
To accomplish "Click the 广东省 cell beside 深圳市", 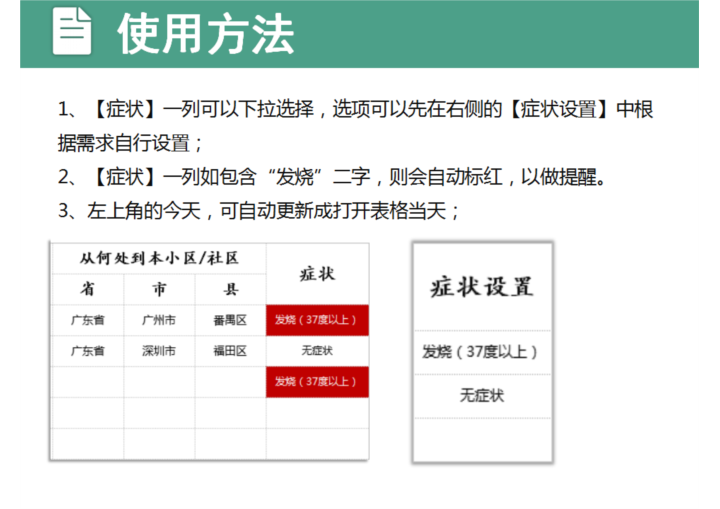I will tap(88, 351).
